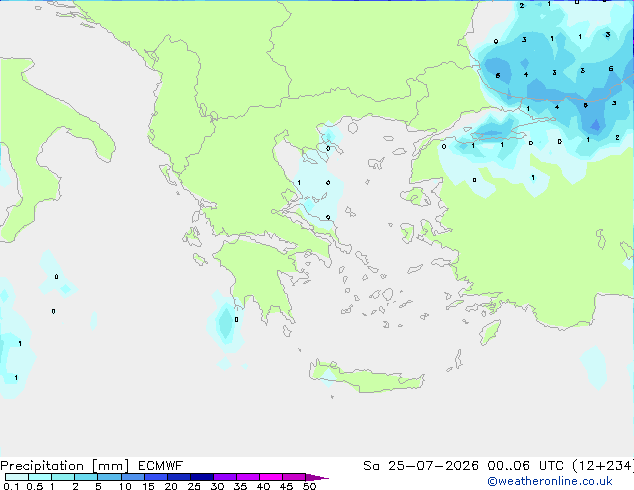Select the 15–20 mm legend swatch
Image resolution: width=634 pixels, height=490 pixels.
155,477
